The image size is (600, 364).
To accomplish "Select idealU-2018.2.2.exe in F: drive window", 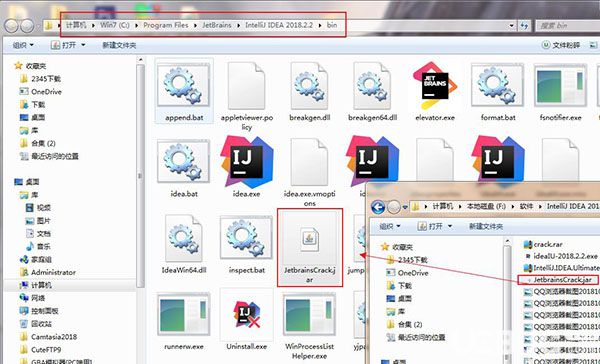I will pyautogui.click(x=561, y=256).
